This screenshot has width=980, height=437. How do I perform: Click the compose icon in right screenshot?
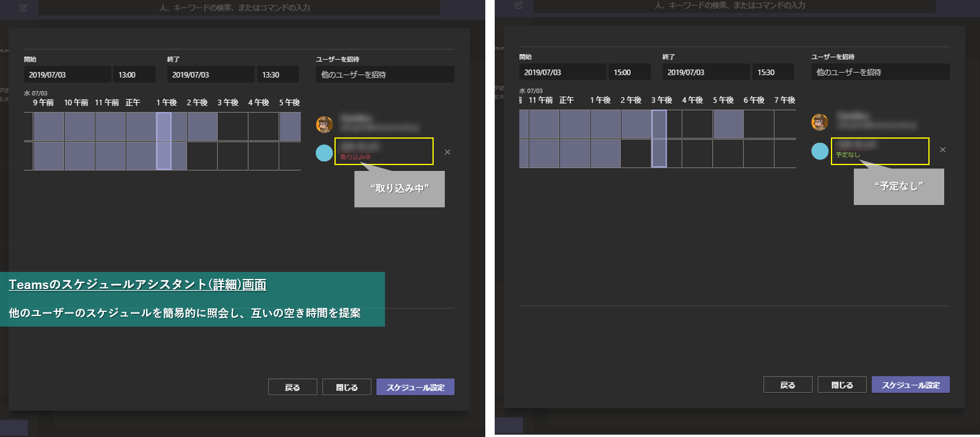click(x=519, y=5)
